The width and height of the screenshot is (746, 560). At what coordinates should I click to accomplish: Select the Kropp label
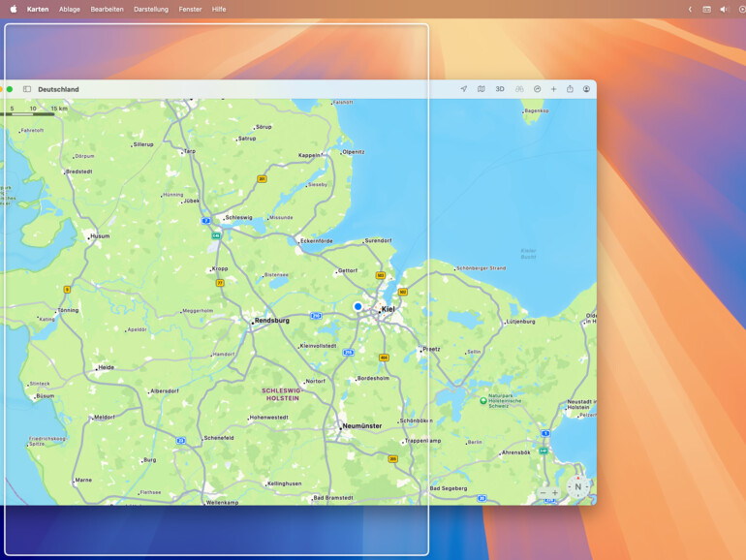click(220, 268)
